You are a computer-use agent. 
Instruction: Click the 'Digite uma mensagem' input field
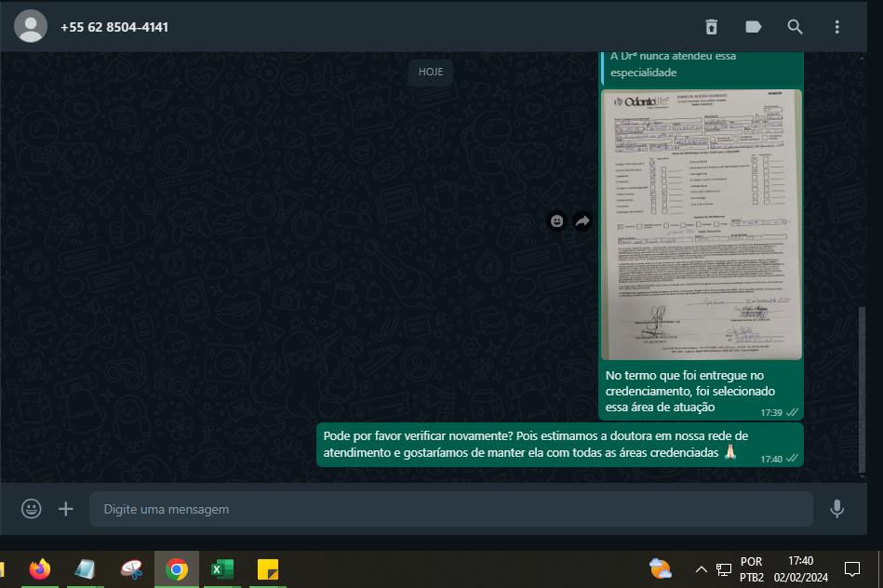(x=450, y=509)
